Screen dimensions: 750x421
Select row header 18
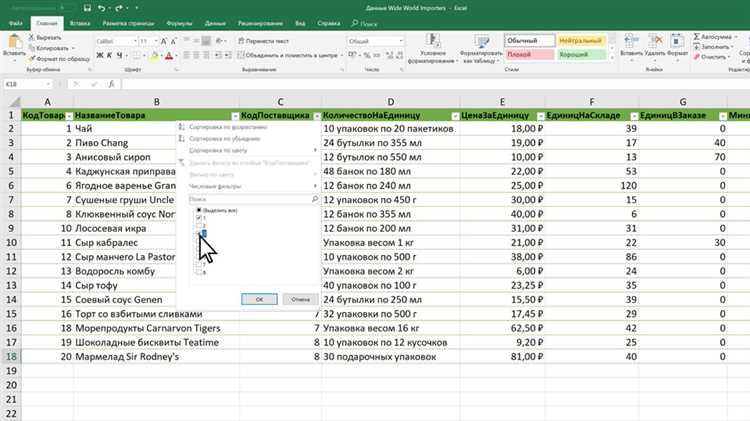click(11, 356)
